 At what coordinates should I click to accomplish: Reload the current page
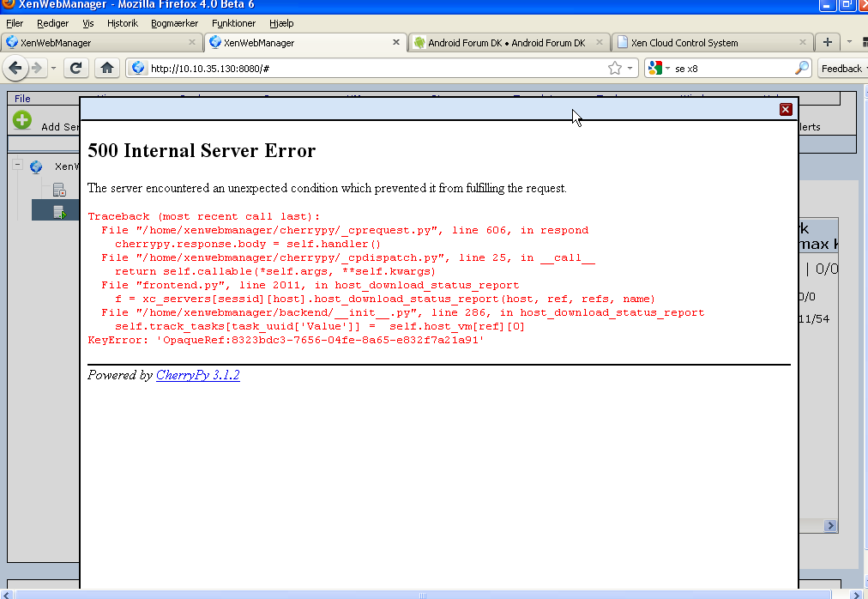[75, 68]
